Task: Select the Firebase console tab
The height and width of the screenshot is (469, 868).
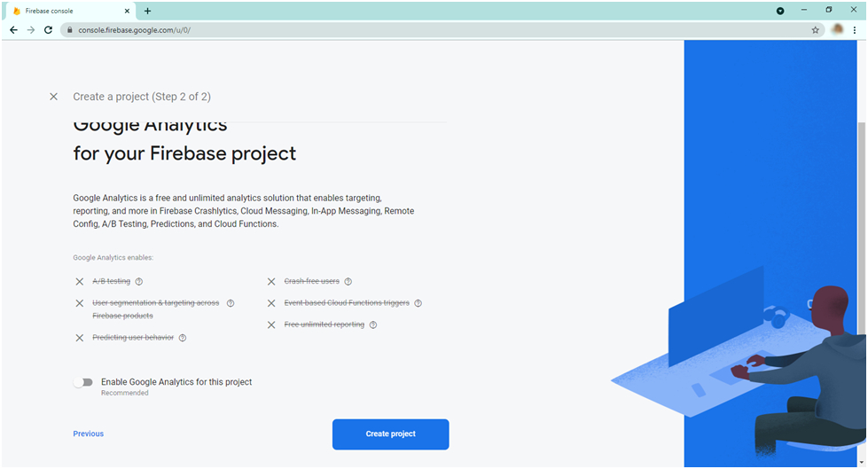Action: point(70,11)
